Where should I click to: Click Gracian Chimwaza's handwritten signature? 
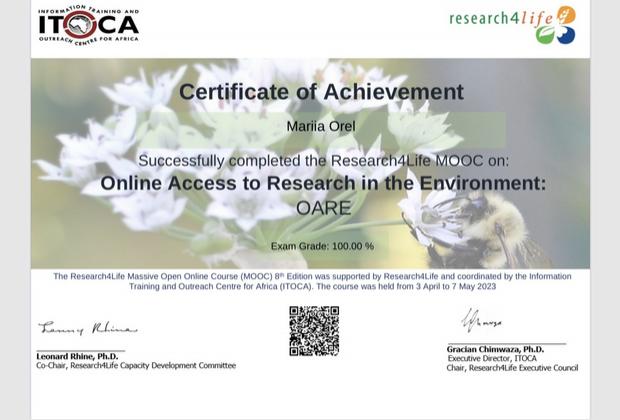pos(481,322)
